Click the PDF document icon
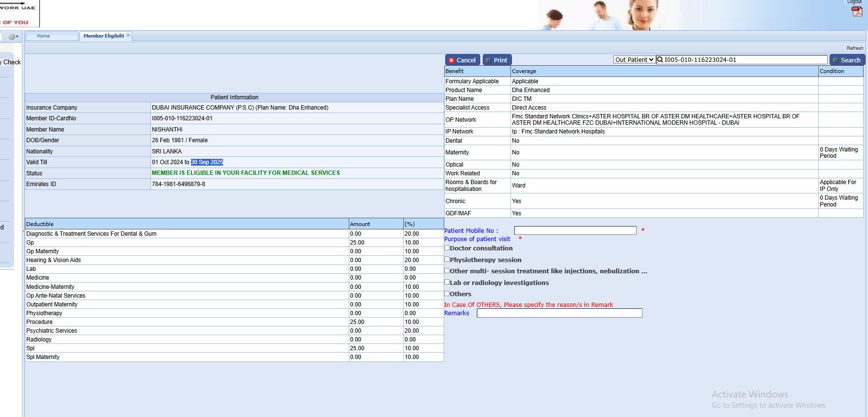 (857, 12)
